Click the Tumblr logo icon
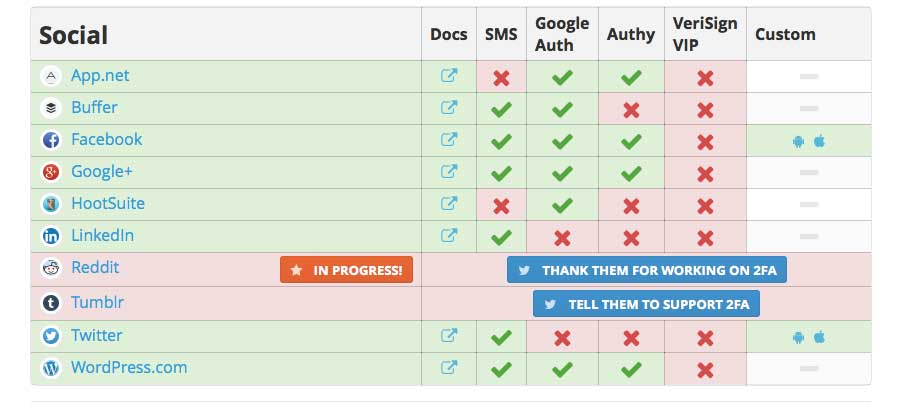Screen dimensions: 918x406 [x=51, y=302]
